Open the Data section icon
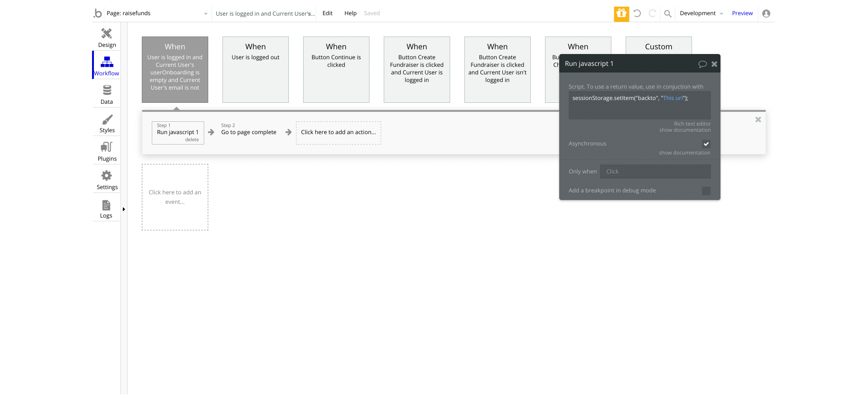Image resolution: width=868 pixels, height=400 pixels. pos(107,90)
